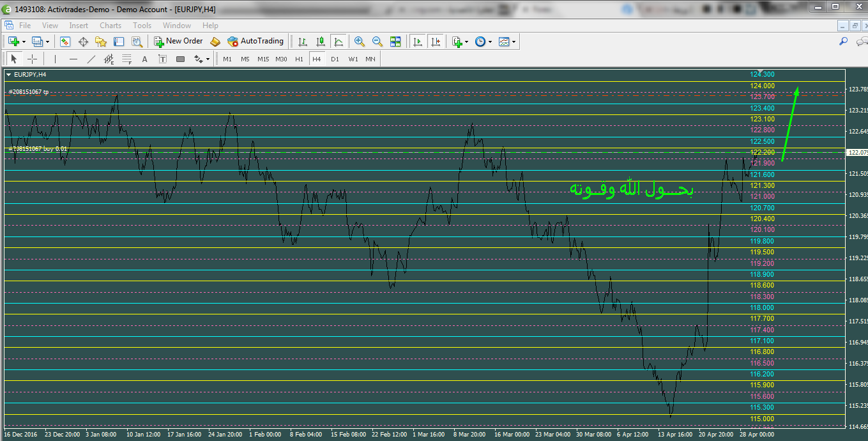Toggle the Chart Shift button

436,42
